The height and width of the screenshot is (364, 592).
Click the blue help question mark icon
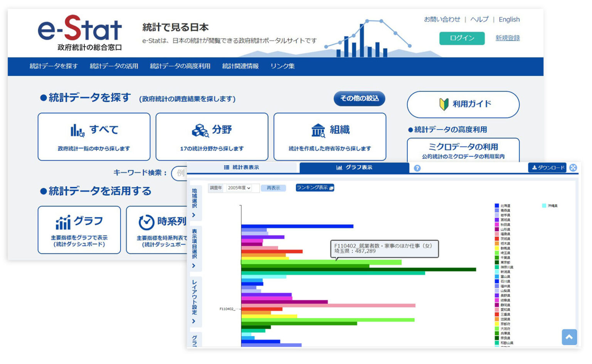417,168
